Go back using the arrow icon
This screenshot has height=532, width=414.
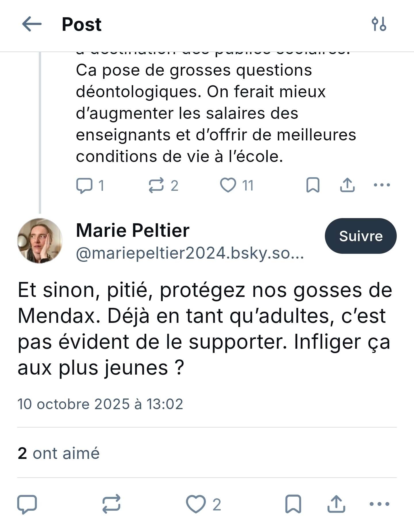[x=32, y=24]
